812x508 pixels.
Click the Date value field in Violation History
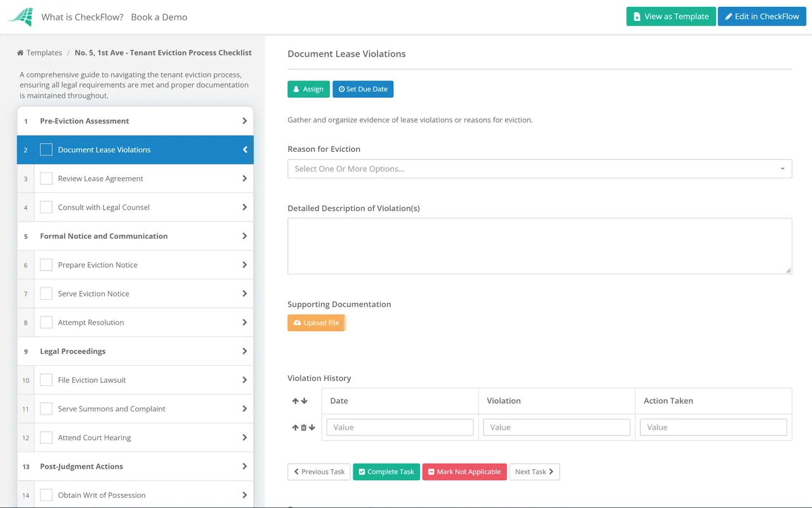coord(400,427)
